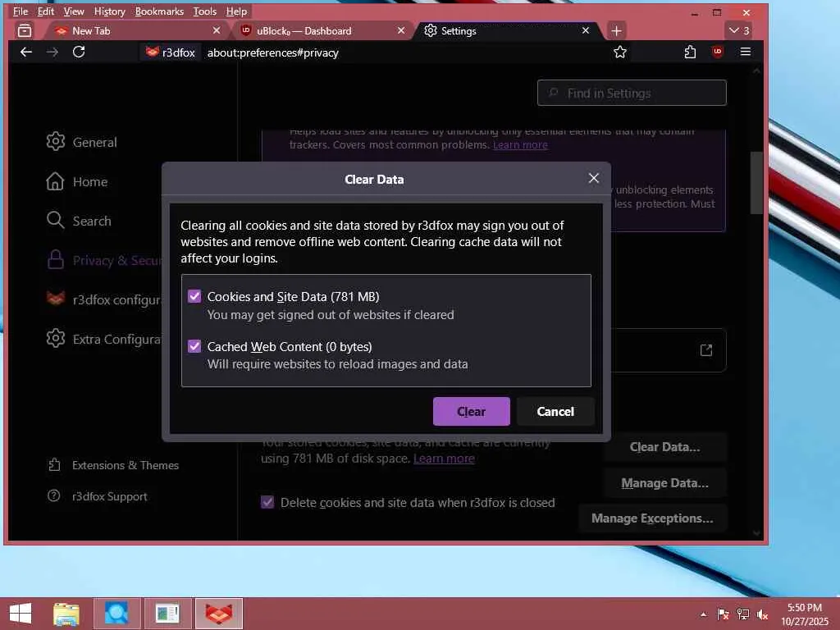Open the History menu
The height and width of the screenshot is (630, 840).
click(x=109, y=11)
